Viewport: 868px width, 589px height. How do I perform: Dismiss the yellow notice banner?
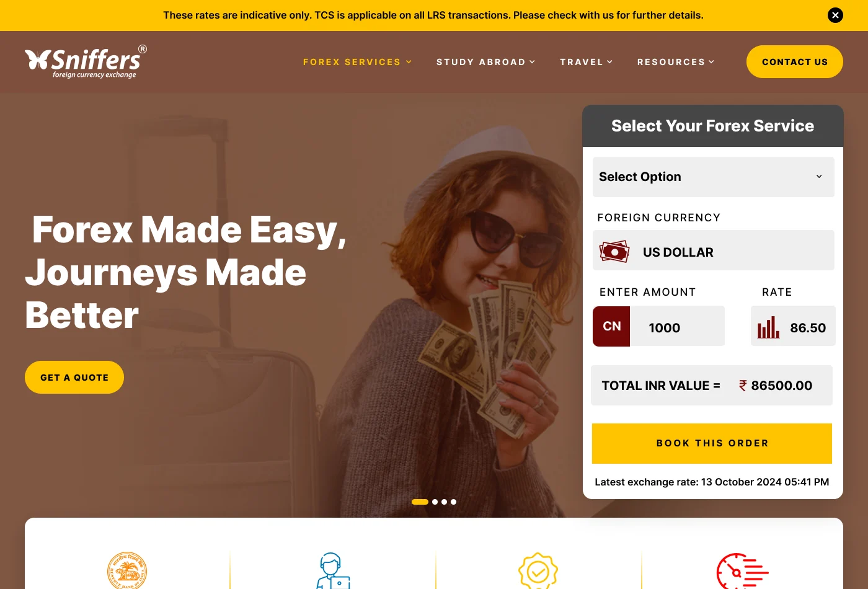click(835, 15)
